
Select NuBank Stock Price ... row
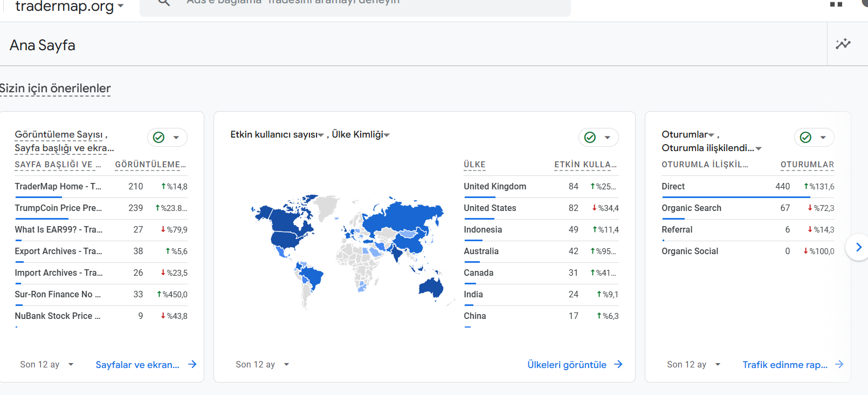(101, 316)
